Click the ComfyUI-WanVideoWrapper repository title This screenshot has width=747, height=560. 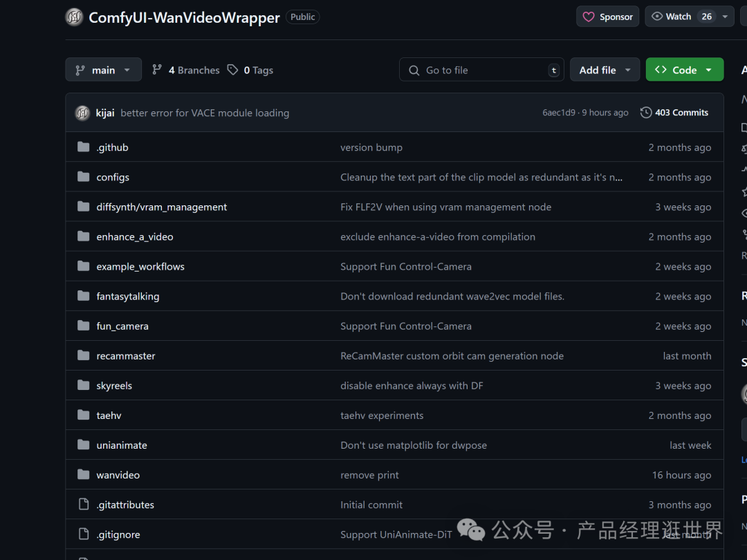point(184,17)
